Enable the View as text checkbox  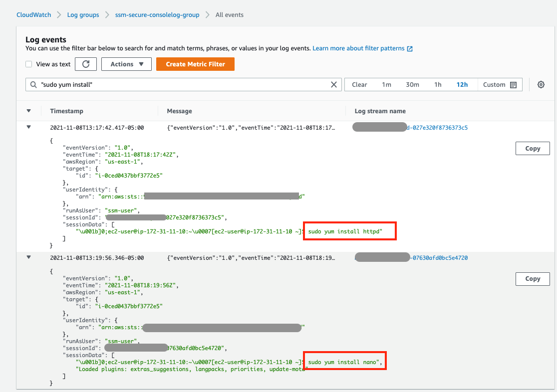point(28,64)
